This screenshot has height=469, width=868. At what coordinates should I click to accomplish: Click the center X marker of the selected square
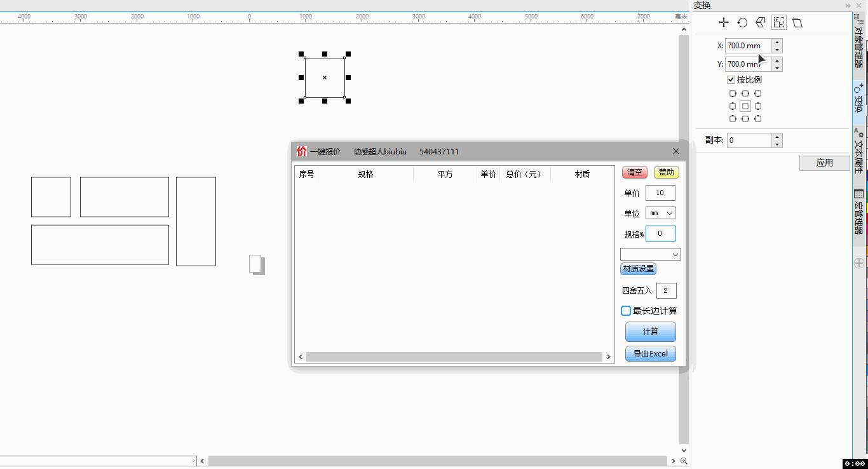pyautogui.click(x=325, y=78)
